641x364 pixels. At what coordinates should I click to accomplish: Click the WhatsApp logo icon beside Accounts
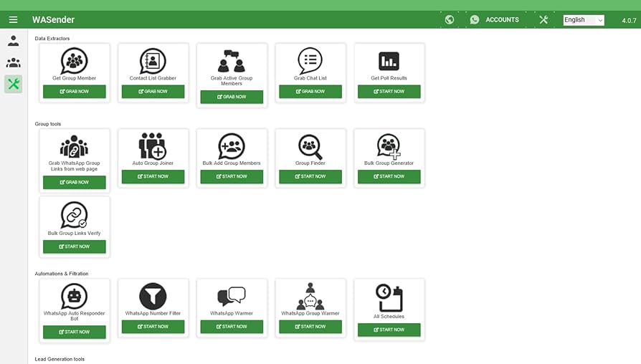click(474, 20)
